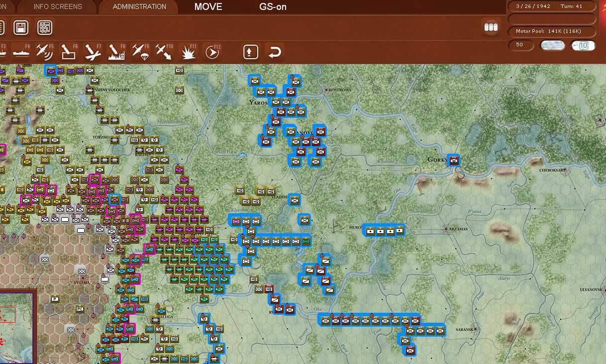
Task: Select the F7 bomb airfield mode
Action: 93,51
